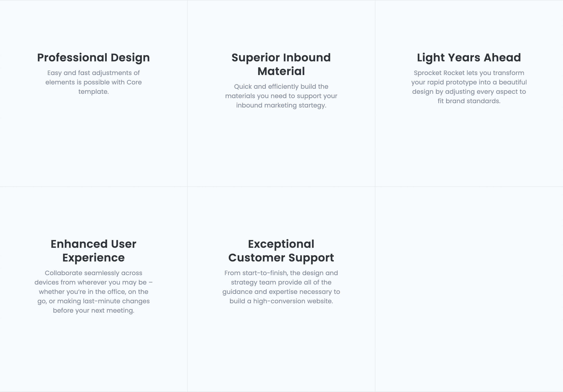
Task: Select the Exceptional Customer Support heading
Action: (281, 251)
